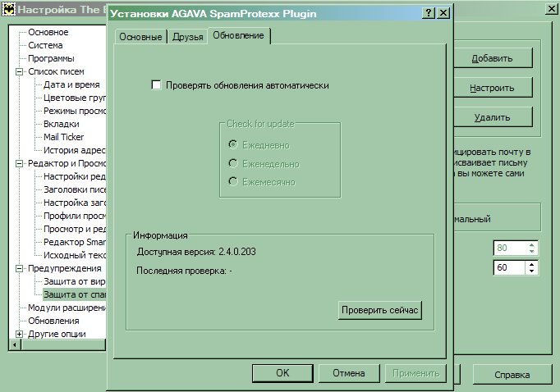Collapse the Предупреждения tree node
This screenshot has width=560, height=392.
coord(19,269)
